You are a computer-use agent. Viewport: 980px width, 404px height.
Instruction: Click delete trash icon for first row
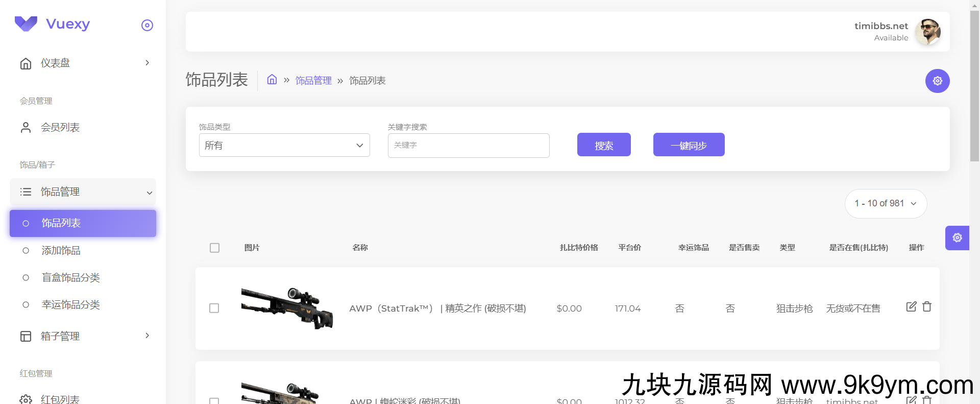(x=927, y=306)
